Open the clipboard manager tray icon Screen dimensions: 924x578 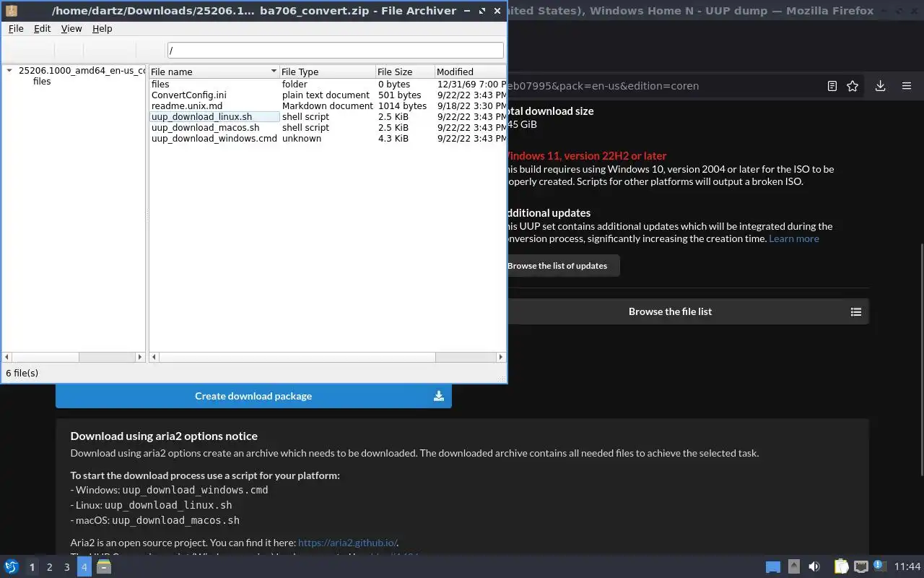click(x=841, y=566)
